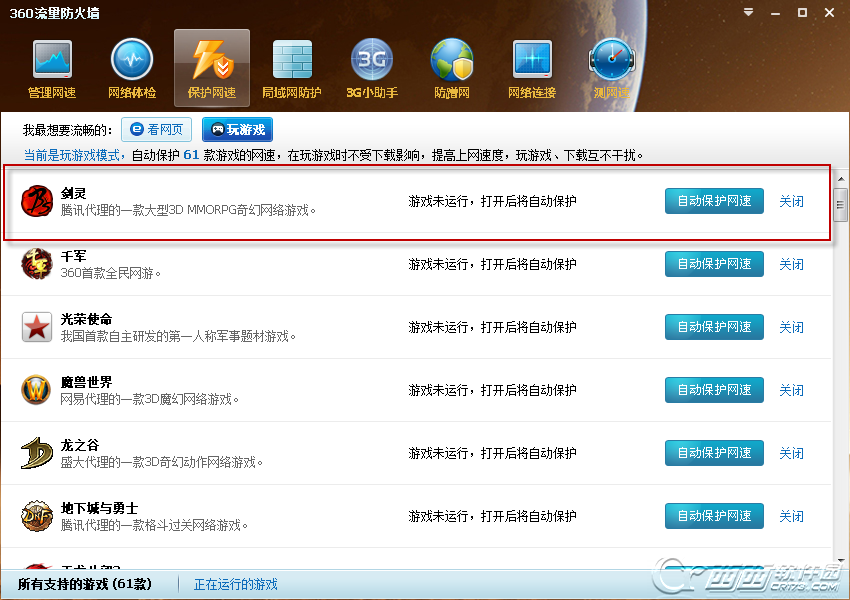Click the 地下城与勇士 DNF icon

[37, 515]
